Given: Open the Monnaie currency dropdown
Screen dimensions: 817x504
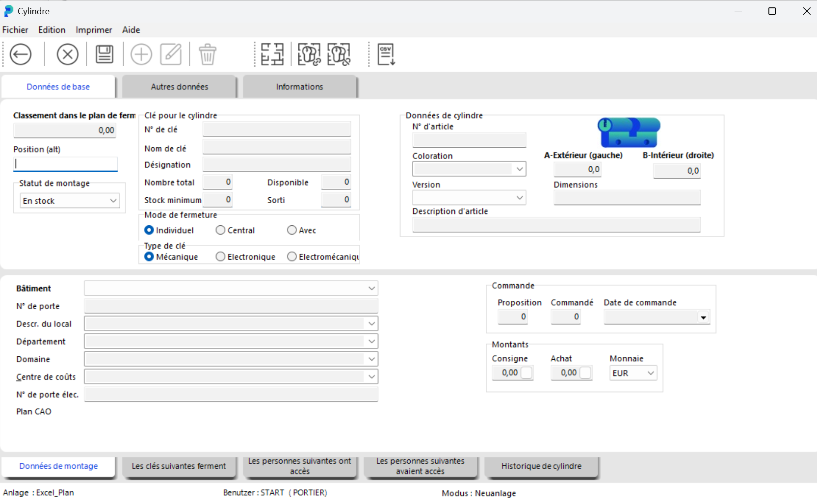Looking at the screenshot, I should tap(651, 373).
